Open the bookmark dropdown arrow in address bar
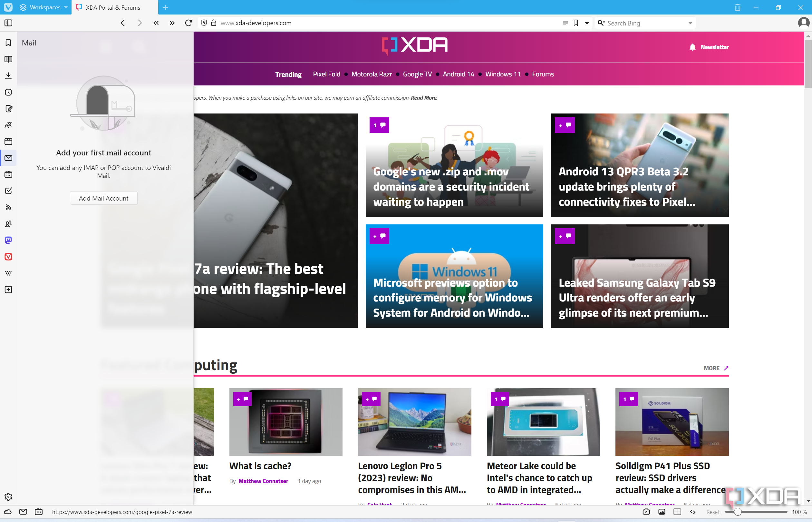 587,23
